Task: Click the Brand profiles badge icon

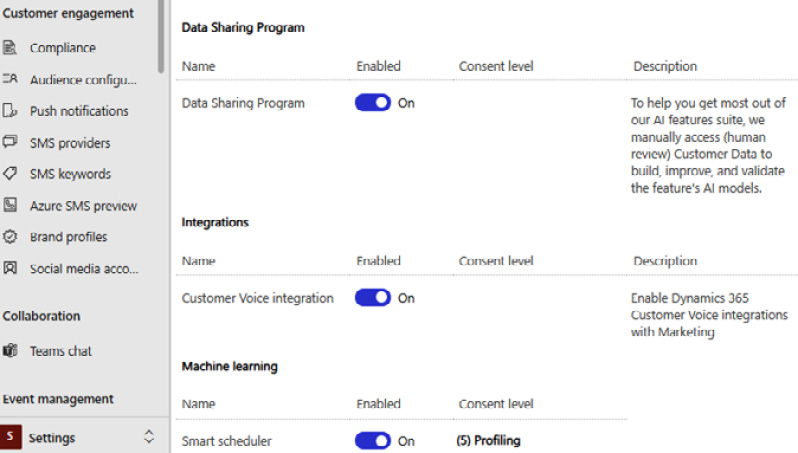Action: coord(10,237)
